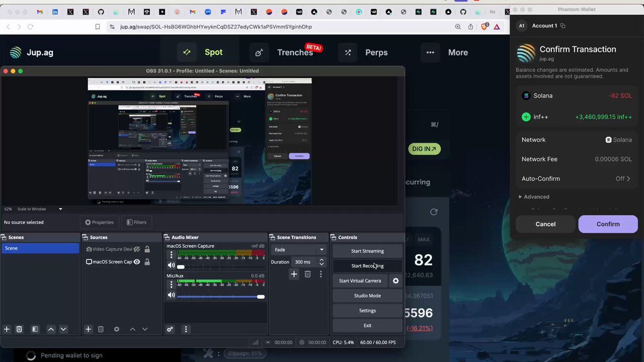Open Audio Mixer three-dot menu
Image resolution: width=644 pixels, height=362 pixels.
(186, 329)
